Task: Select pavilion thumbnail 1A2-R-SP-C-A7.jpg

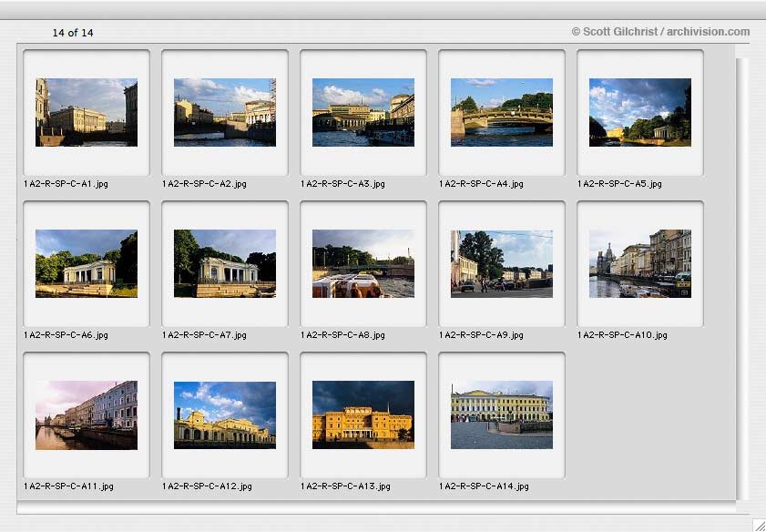Action: pos(225,264)
